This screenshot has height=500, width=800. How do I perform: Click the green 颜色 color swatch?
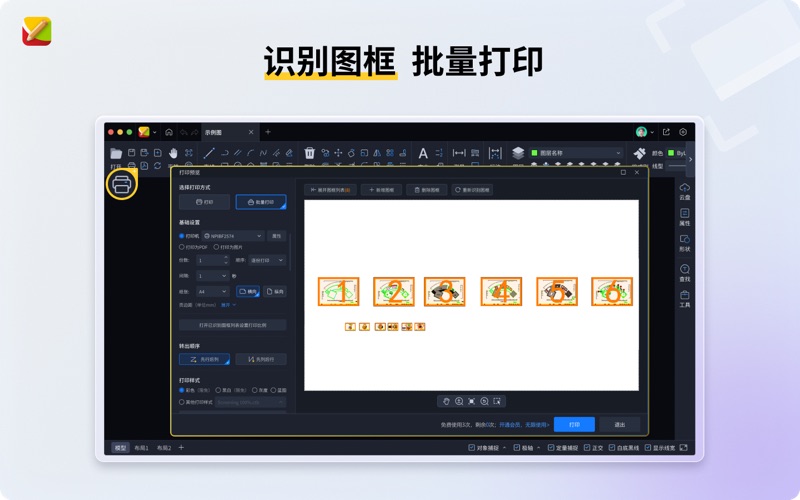671,153
